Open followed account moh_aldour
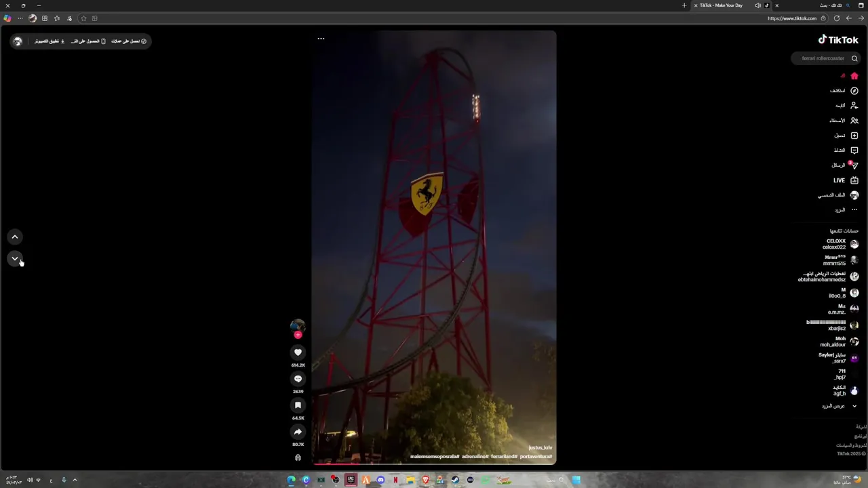Image resolution: width=868 pixels, height=488 pixels. (x=840, y=342)
